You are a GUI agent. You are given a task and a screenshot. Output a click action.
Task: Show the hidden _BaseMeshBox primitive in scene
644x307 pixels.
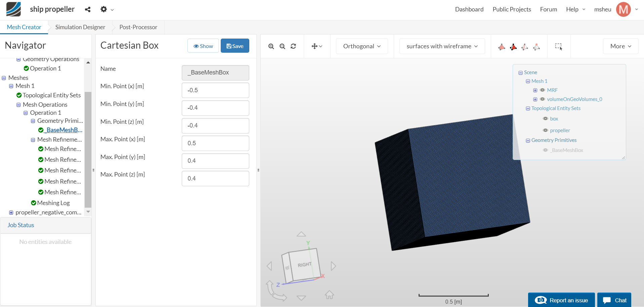click(x=545, y=150)
